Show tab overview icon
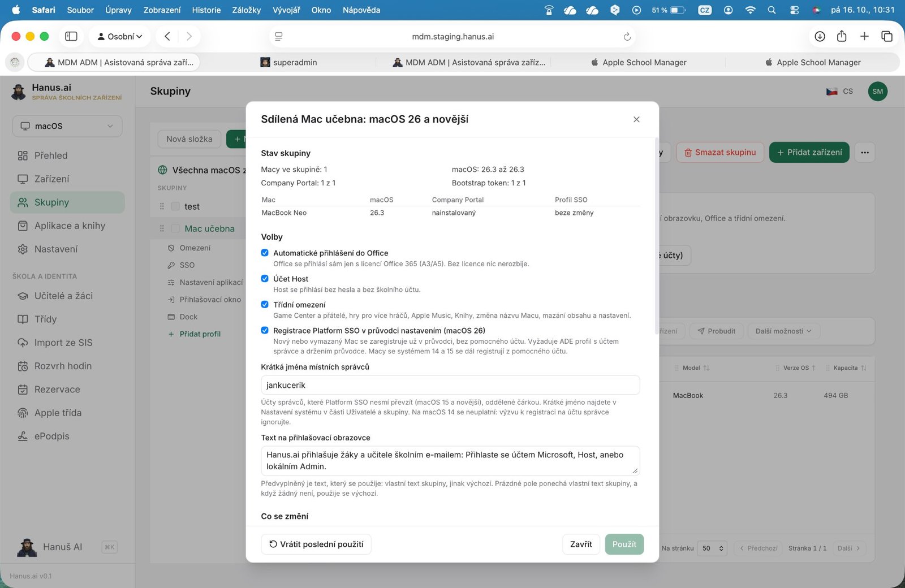This screenshot has height=588, width=905. click(887, 36)
